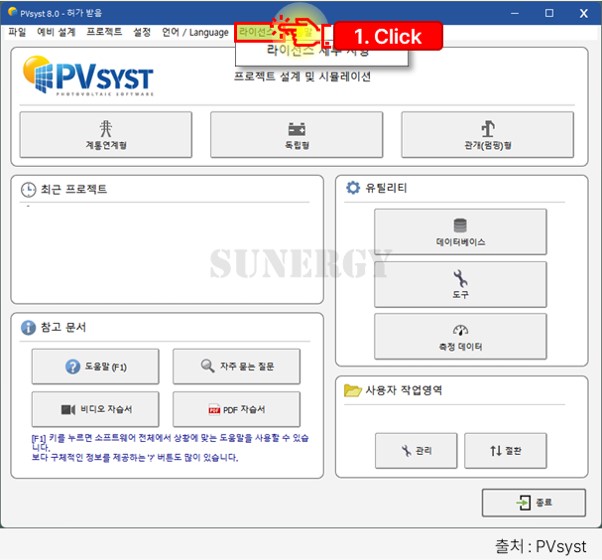
Task: Click the up-down arrows switch icon
Action: coord(496,451)
